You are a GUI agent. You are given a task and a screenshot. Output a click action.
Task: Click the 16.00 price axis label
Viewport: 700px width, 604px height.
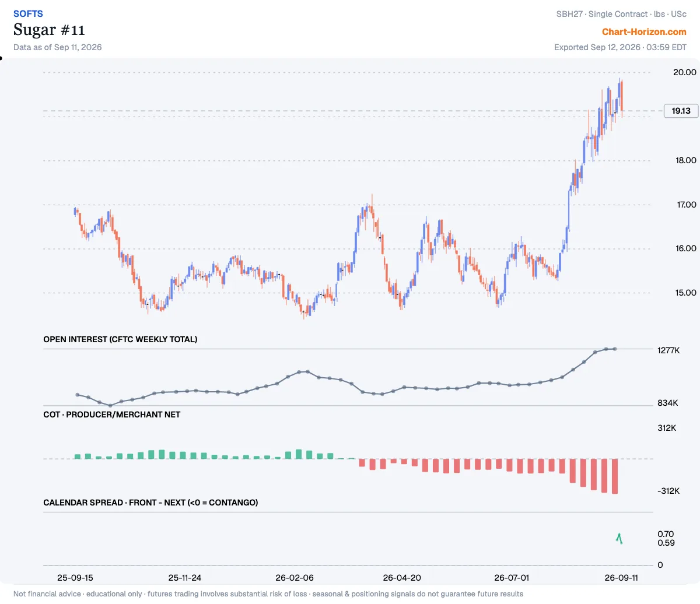coord(686,248)
